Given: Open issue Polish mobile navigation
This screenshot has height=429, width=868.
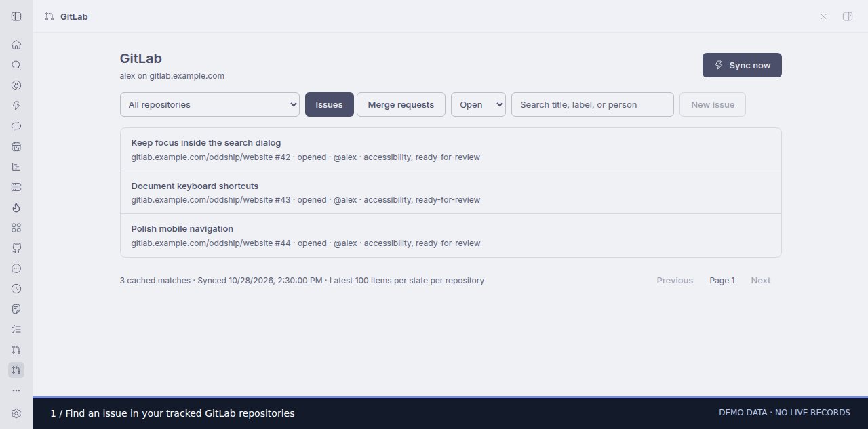Looking at the screenshot, I should [x=451, y=235].
